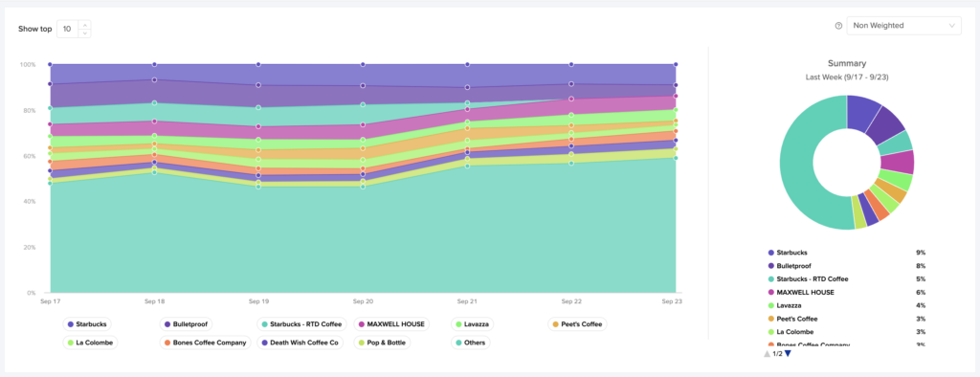This screenshot has height=377, width=980.
Task: Select Starbucks row in summary list
Action: point(847,253)
